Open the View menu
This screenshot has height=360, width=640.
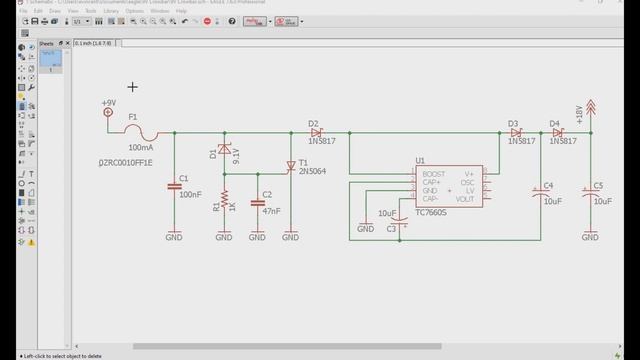[x=73, y=11]
